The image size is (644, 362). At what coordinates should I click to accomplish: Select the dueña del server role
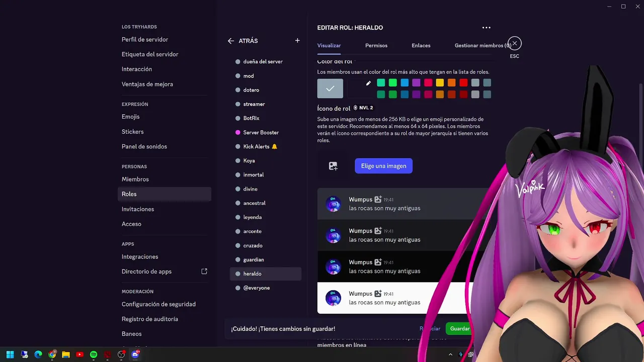point(266,61)
